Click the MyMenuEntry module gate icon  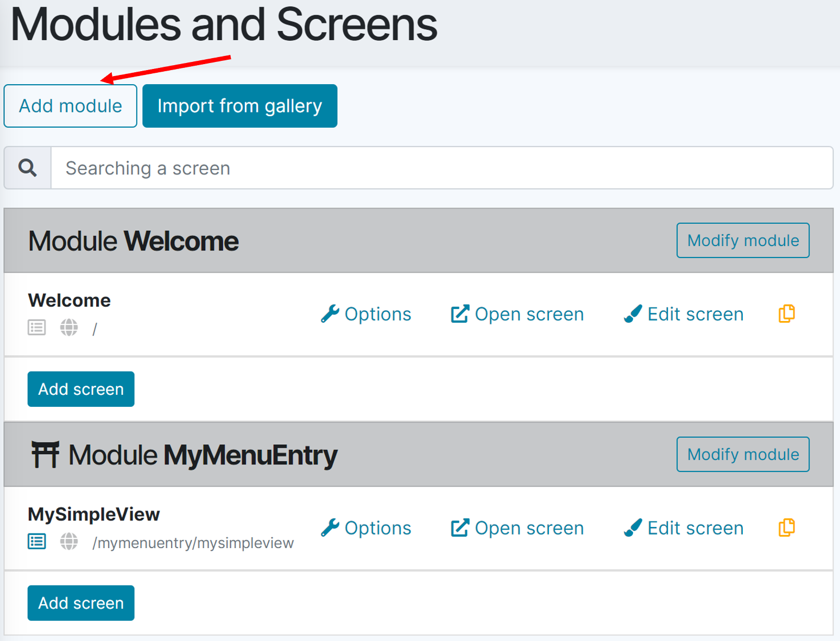click(x=45, y=455)
